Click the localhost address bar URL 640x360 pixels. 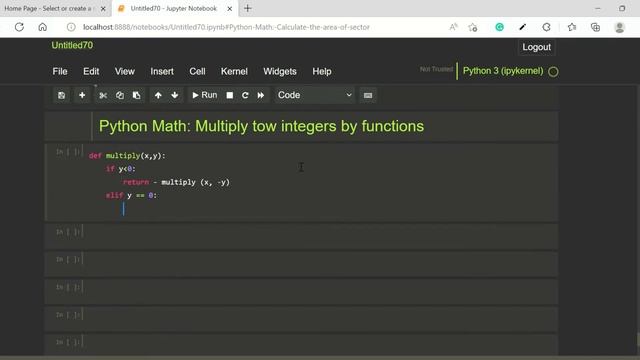click(226, 27)
